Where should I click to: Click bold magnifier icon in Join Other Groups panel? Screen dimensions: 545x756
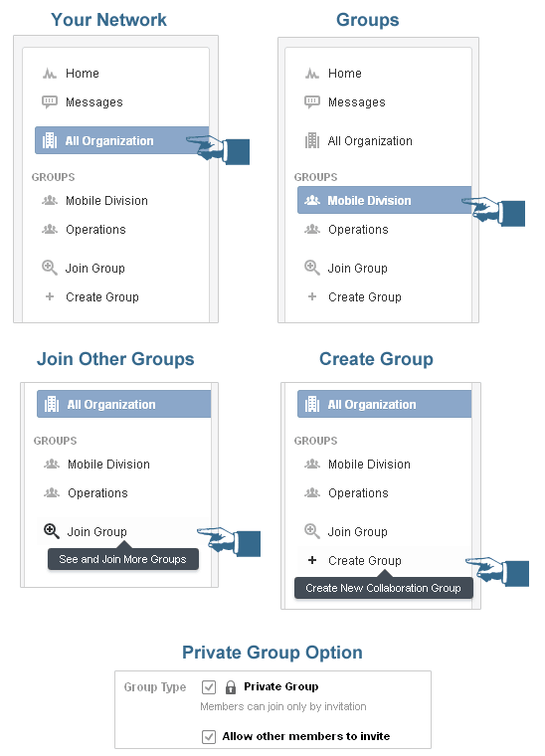click(x=52, y=531)
